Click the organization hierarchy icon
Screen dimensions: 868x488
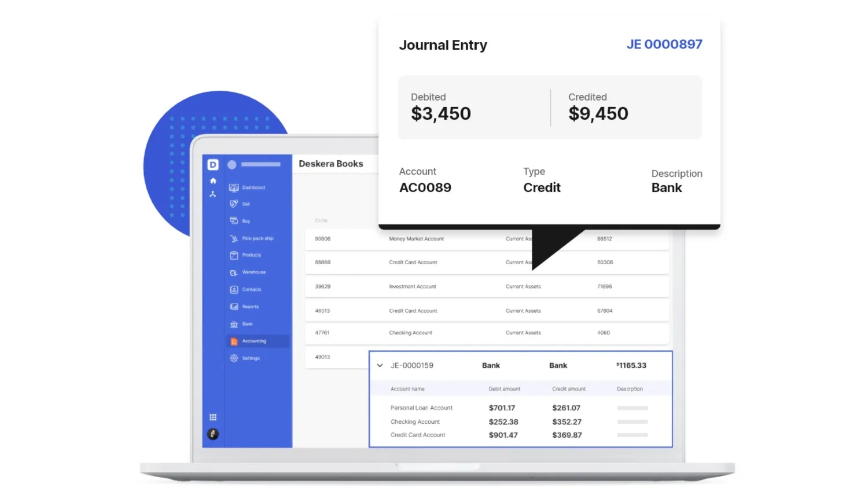click(x=213, y=194)
